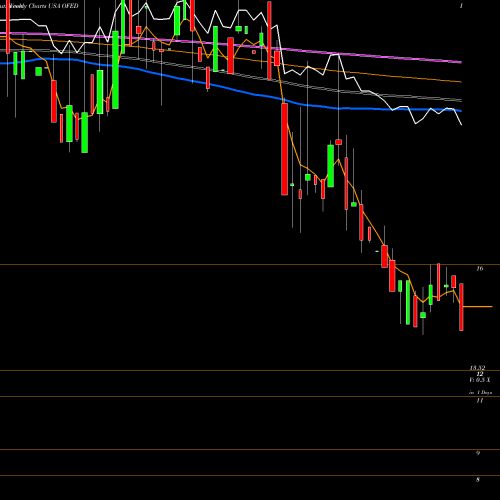Click the latest red candlestick on the right

point(461,307)
